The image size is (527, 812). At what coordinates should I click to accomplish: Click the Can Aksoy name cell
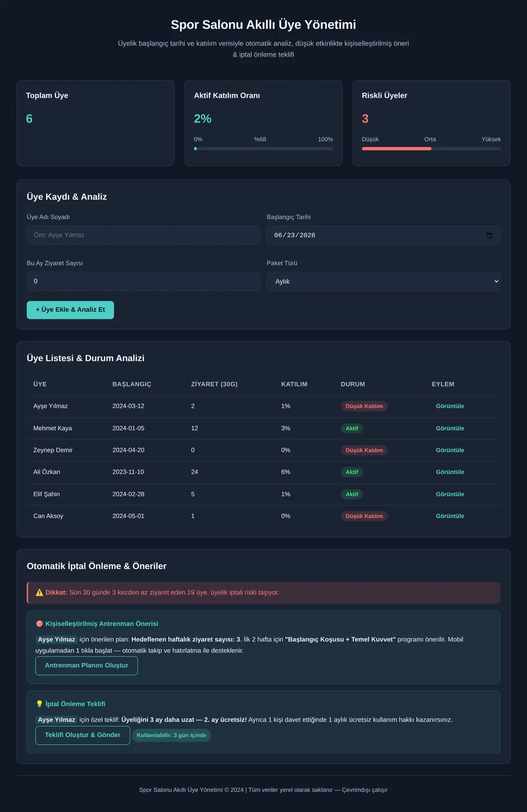[48, 516]
